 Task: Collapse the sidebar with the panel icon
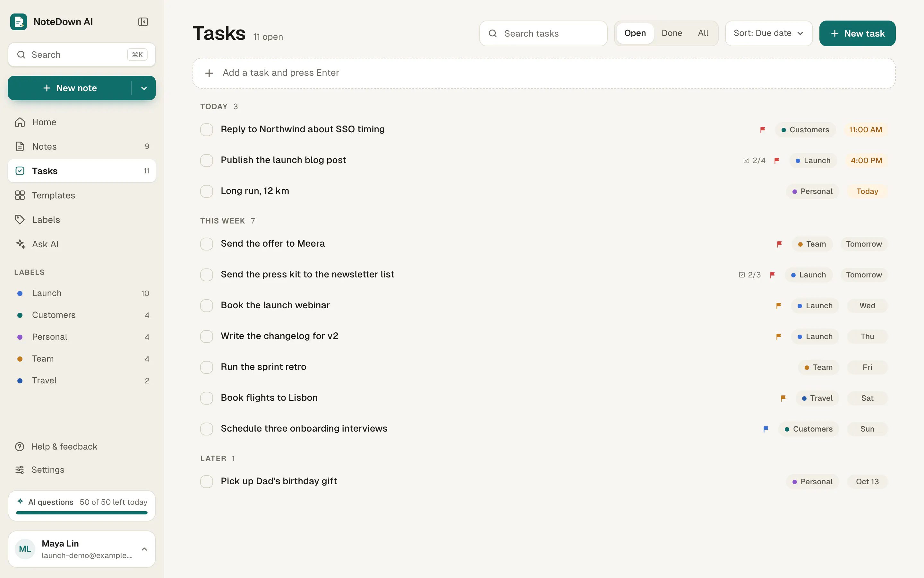(x=143, y=22)
